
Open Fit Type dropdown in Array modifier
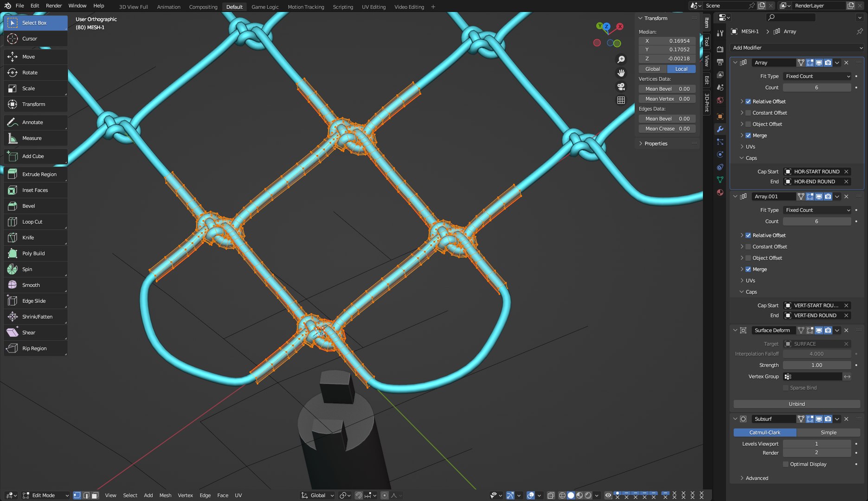point(817,76)
